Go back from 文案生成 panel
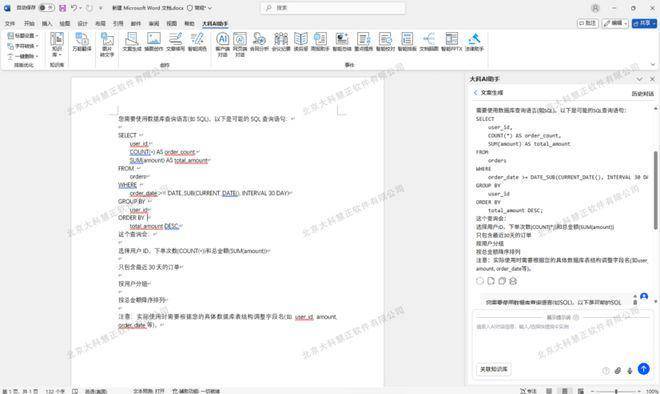660x394 pixels. click(x=476, y=93)
